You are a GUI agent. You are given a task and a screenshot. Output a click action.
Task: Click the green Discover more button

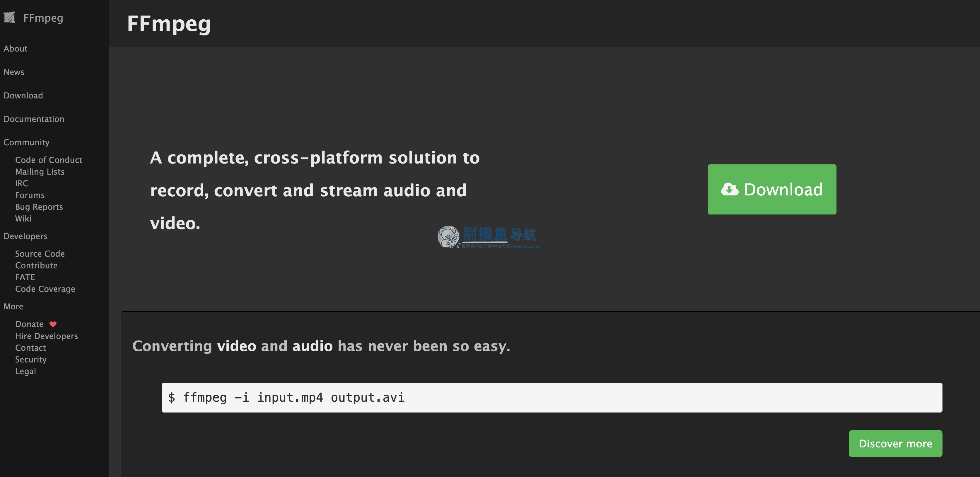896,444
